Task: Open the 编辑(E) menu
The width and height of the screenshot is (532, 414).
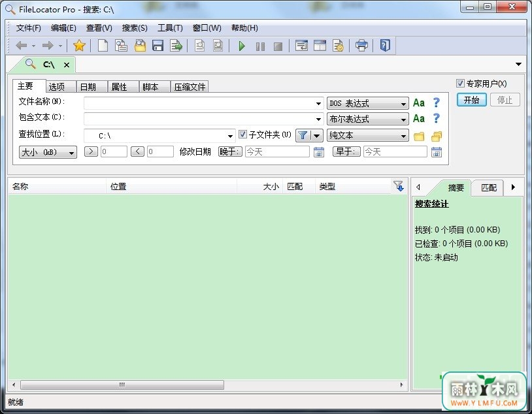Action: coord(63,28)
